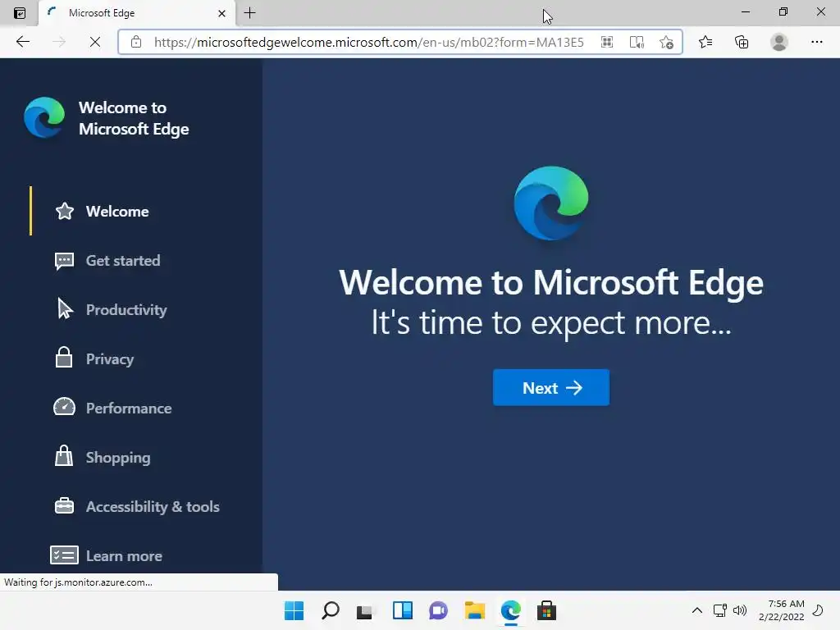840x630 pixels.
Task: Click the Productivity cursor icon
Action: tap(65, 309)
